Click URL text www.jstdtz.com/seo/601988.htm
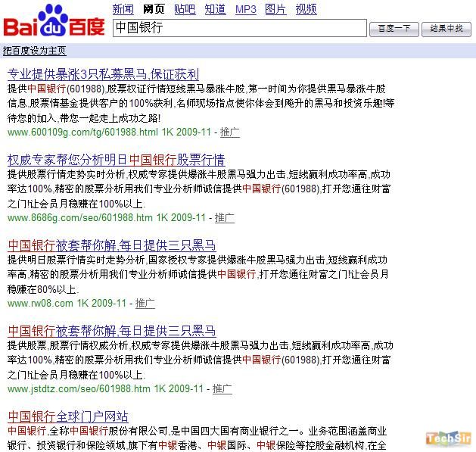 79,389
